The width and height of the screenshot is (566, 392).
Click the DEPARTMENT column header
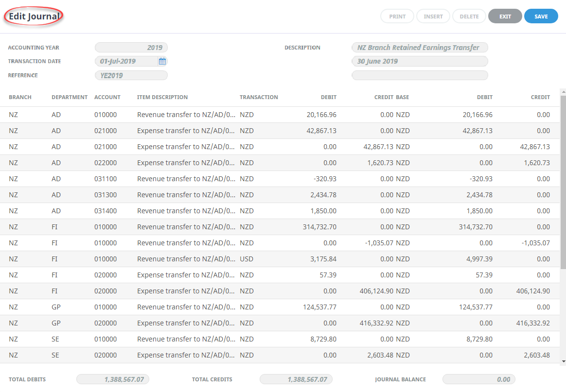pyautogui.click(x=70, y=97)
